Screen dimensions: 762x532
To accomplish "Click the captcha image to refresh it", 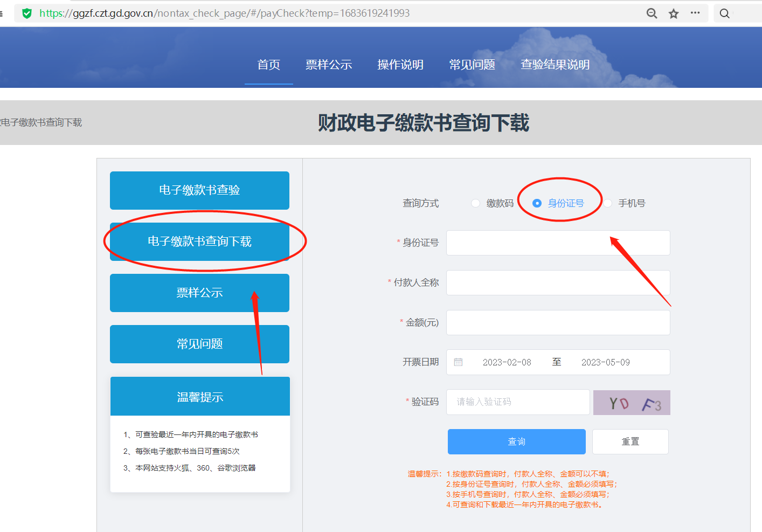I will [631, 402].
